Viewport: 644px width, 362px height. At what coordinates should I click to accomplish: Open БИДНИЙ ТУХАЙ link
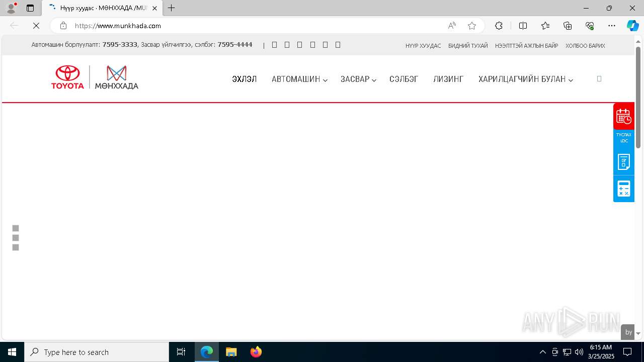point(468,46)
